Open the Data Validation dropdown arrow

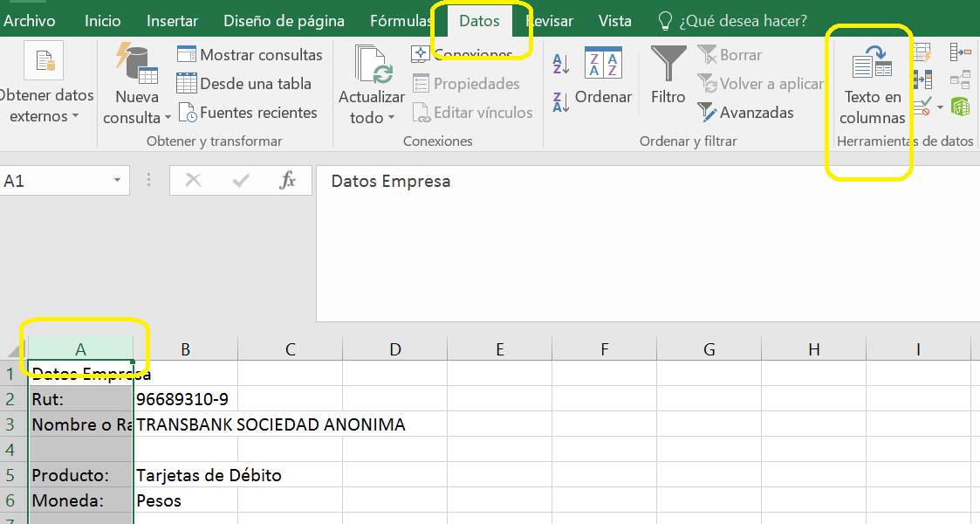(940, 107)
